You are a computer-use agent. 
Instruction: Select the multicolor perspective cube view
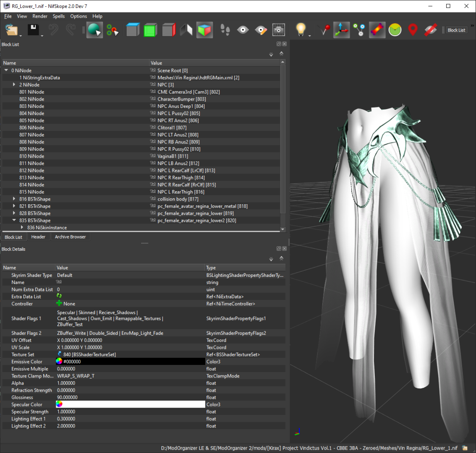204,30
